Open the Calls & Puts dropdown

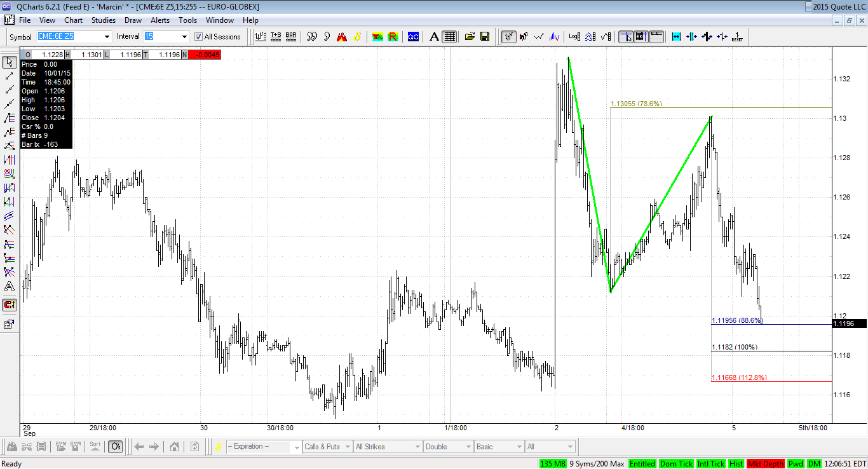point(327,447)
